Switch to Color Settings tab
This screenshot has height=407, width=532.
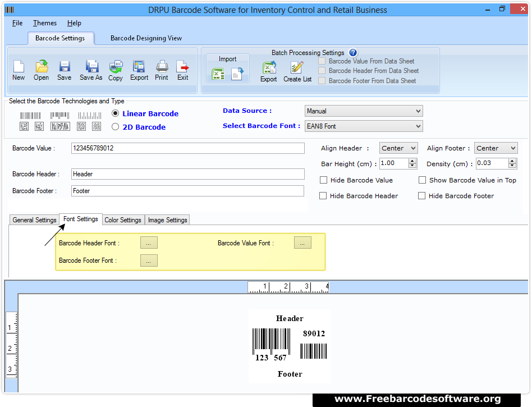[123, 220]
